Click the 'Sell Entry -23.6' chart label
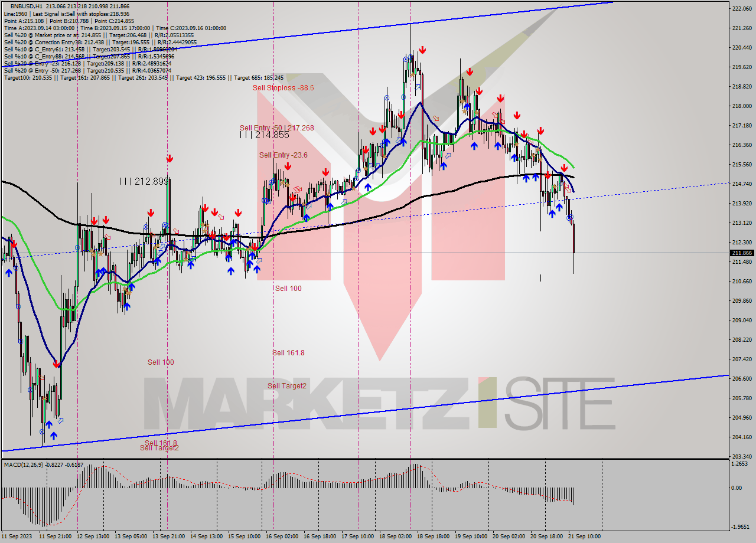Image resolution: width=756 pixels, height=543 pixels. pyautogui.click(x=283, y=155)
